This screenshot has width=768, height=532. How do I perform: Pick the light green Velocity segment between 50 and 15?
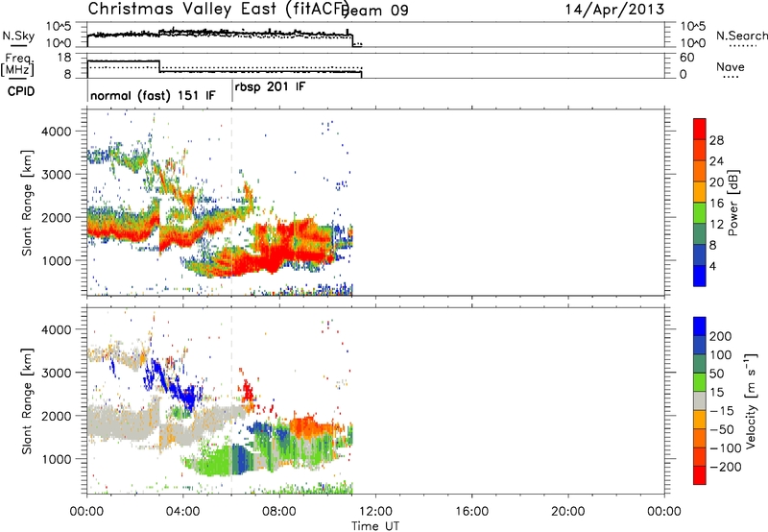700,382
